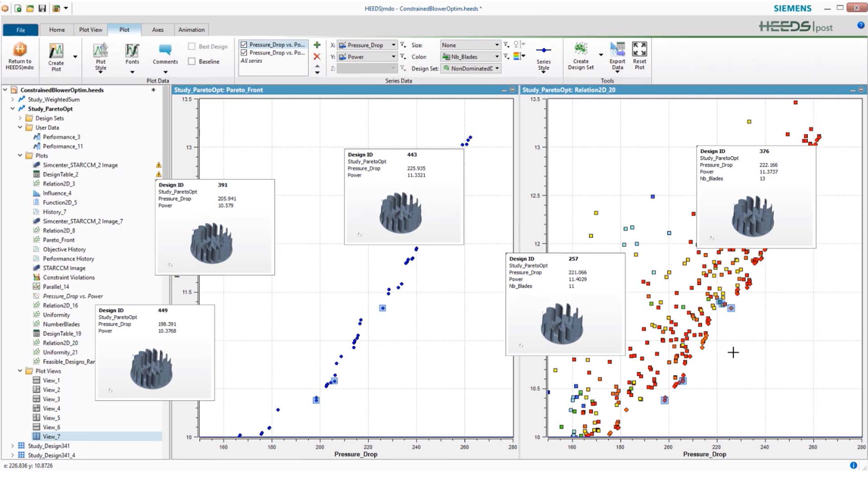Uncheck the first Pressure_Drop vs. Power series
868x488 pixels.
pyautogui.click(x=244, y=44)
